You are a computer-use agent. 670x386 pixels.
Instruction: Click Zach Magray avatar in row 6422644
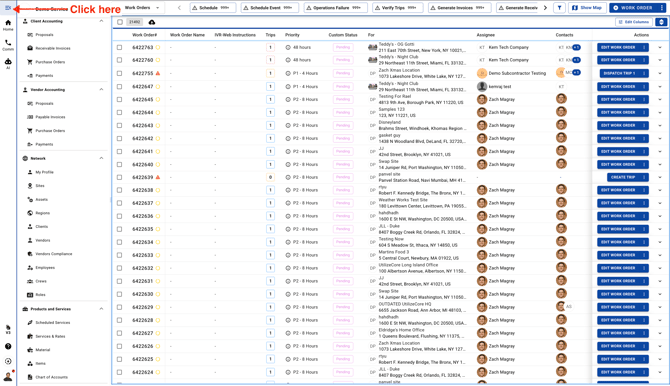pyautogui.click(x=482, y=112)
